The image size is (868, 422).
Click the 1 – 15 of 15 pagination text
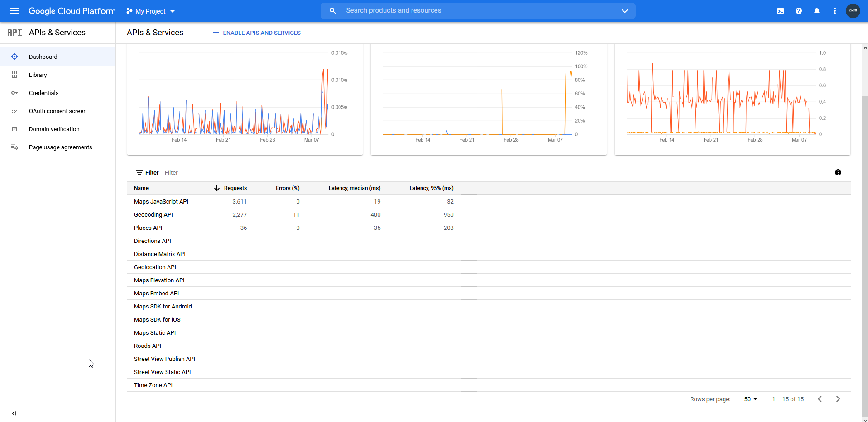click(x=788, y=399)
